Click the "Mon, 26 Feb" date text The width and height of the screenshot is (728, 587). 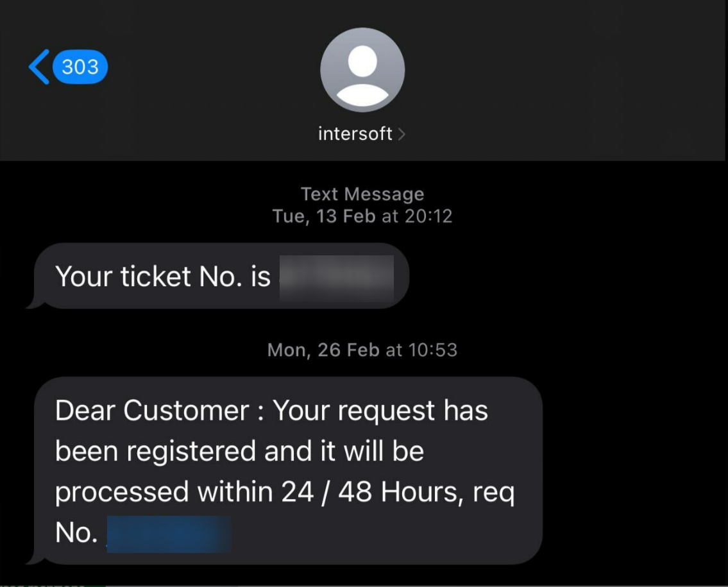[324, 350]
